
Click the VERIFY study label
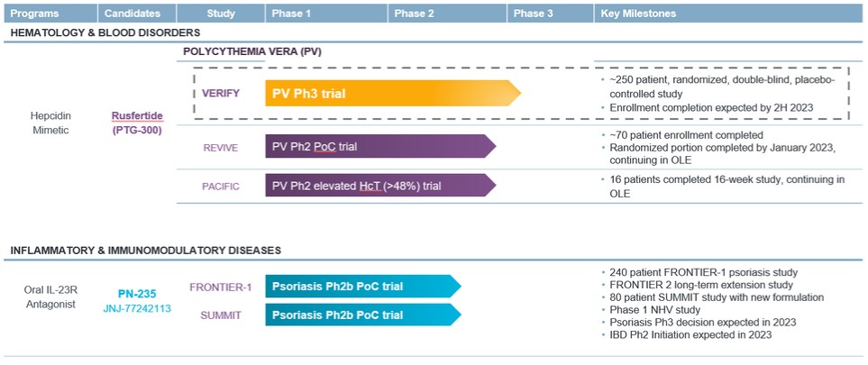221,93
